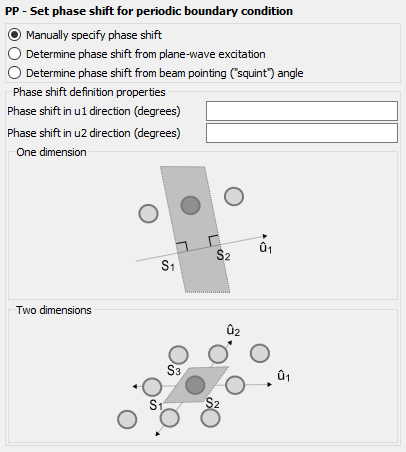406x452 pixels.
Task: Click the PP dialog title text
Action: (149, 11)
